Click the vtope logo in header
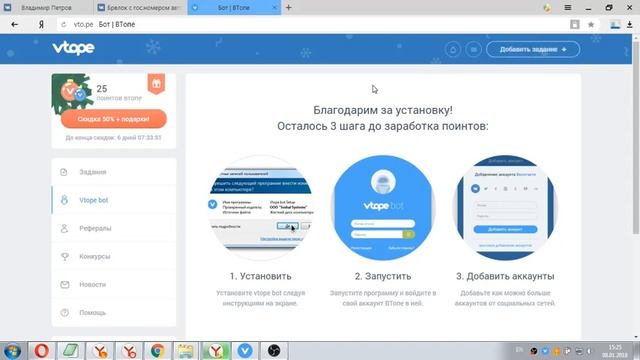 (73, 48)
